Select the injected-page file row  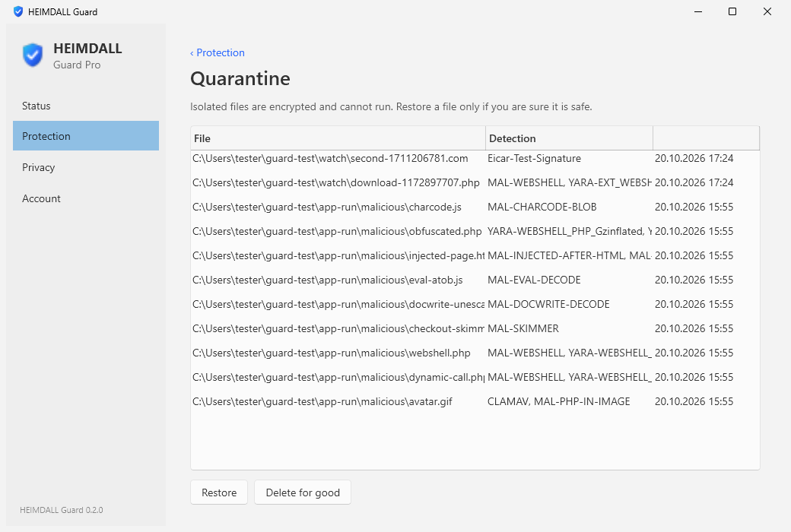tap(475, 255)
